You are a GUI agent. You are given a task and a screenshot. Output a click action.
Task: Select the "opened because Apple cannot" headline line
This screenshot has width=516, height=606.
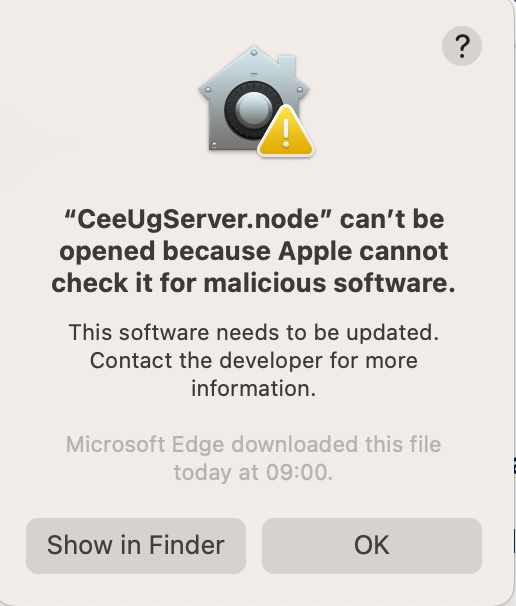[x=254, y=252]
